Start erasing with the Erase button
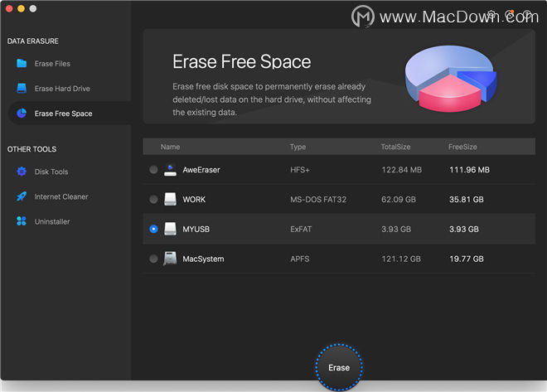 click(339, 367)
